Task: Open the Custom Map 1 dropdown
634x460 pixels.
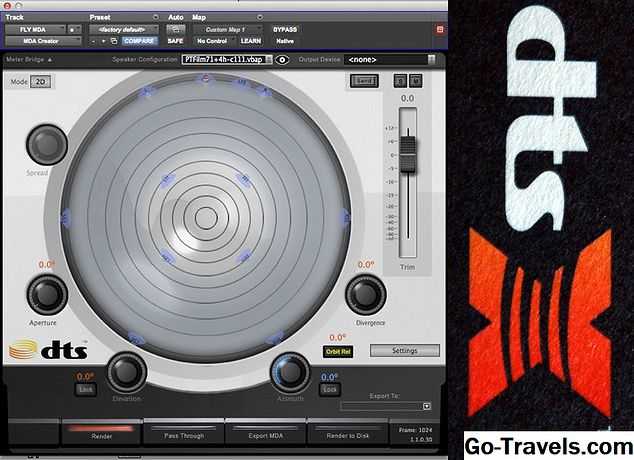Action: (228, 30)
